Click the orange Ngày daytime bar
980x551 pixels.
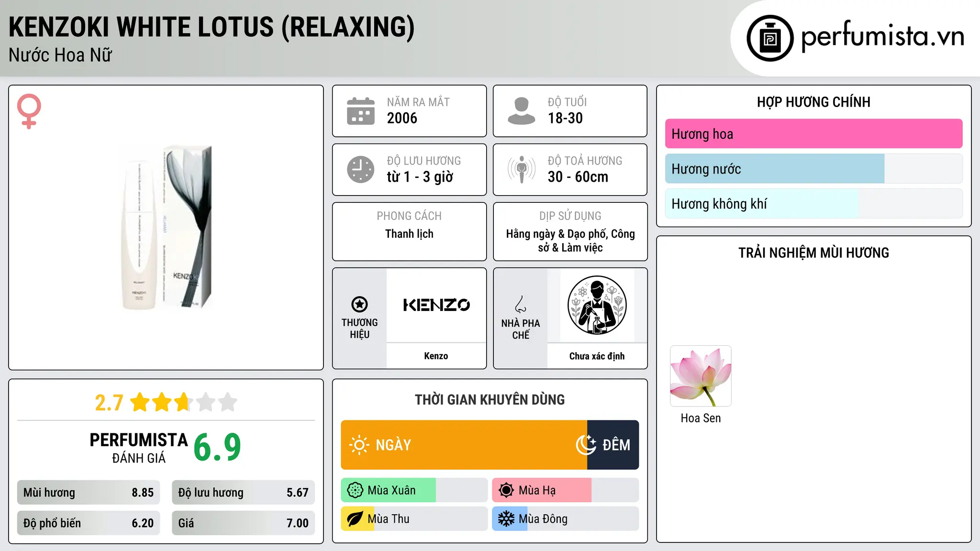click(464, 445)
